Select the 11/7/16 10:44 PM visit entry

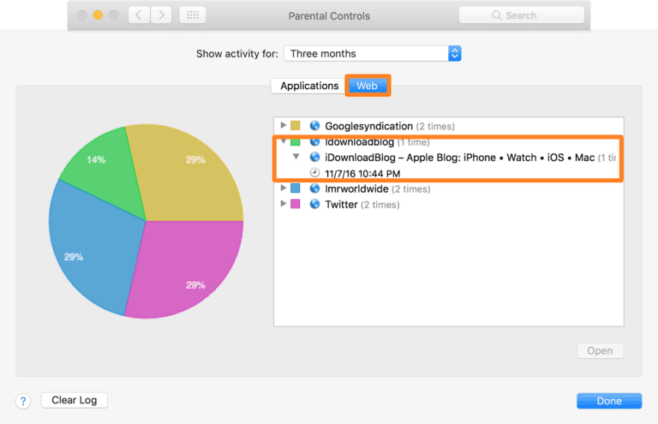[362, 172]
